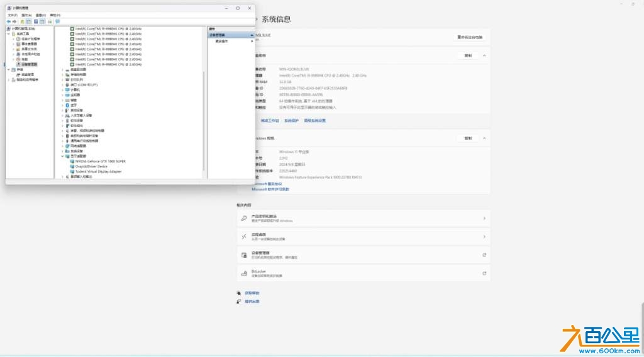Expand the 服务和应用程序 node

coord(9,80)
